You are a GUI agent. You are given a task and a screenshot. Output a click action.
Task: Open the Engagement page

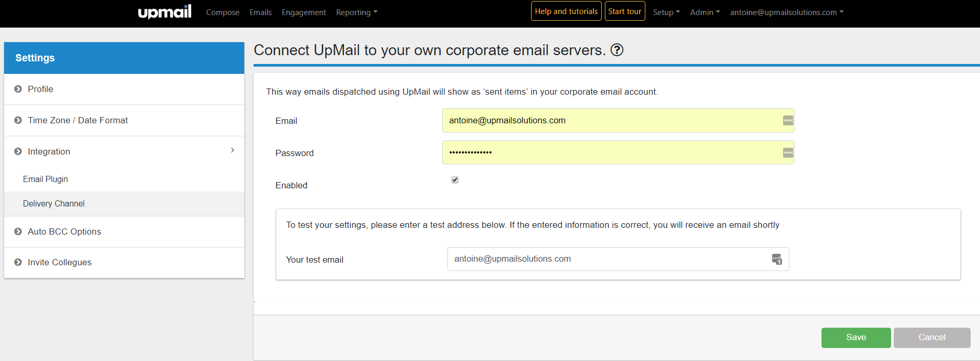(303, 12)
